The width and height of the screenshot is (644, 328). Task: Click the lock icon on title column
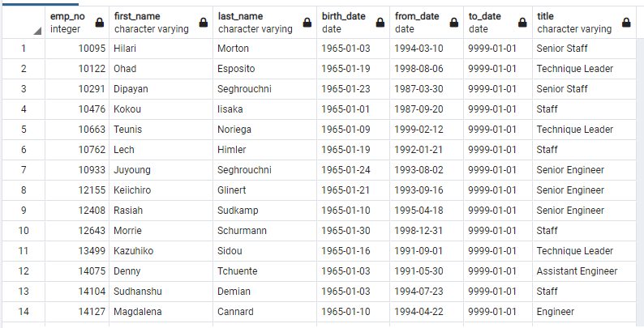pyautogui.click(x=626, y=23)
